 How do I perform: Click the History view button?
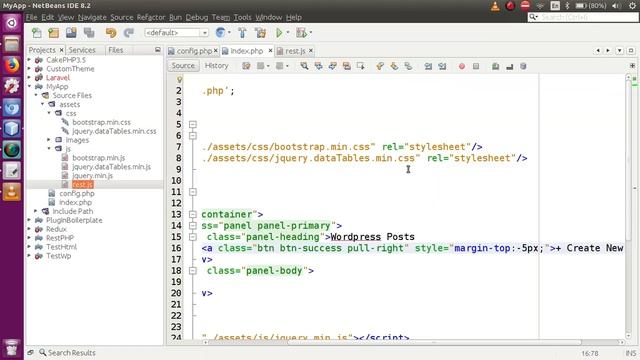coord(216,66)
